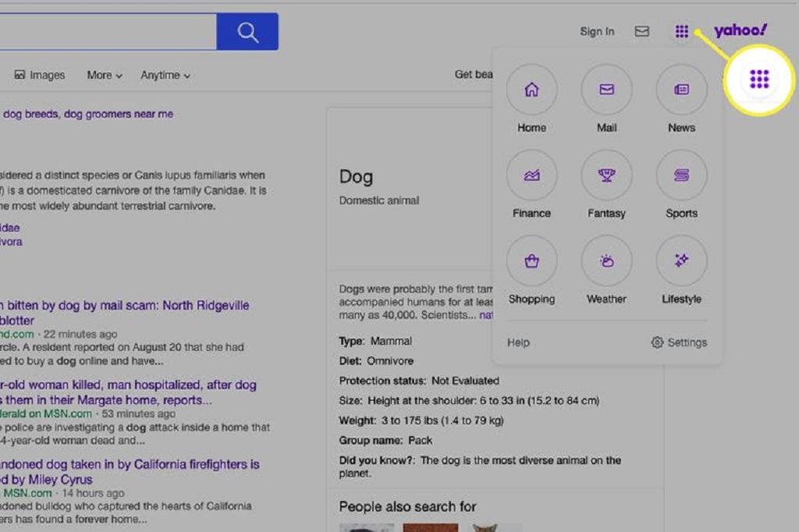Switch to the Images tab
Image resolution: width=799 pixels, height=532 pixels.
tap(40, 76)
